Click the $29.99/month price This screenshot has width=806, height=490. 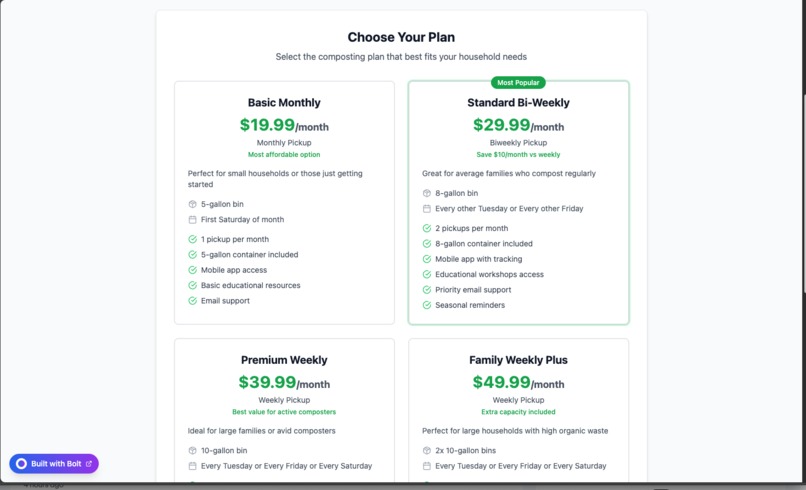518,125
